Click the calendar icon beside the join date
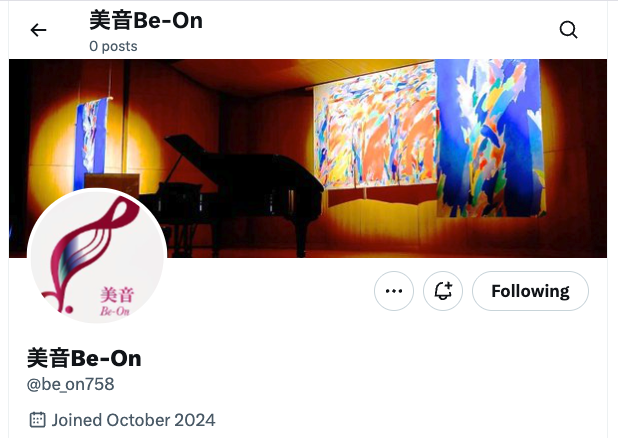Screen dimensions: 618x438 tap(37, 420)
